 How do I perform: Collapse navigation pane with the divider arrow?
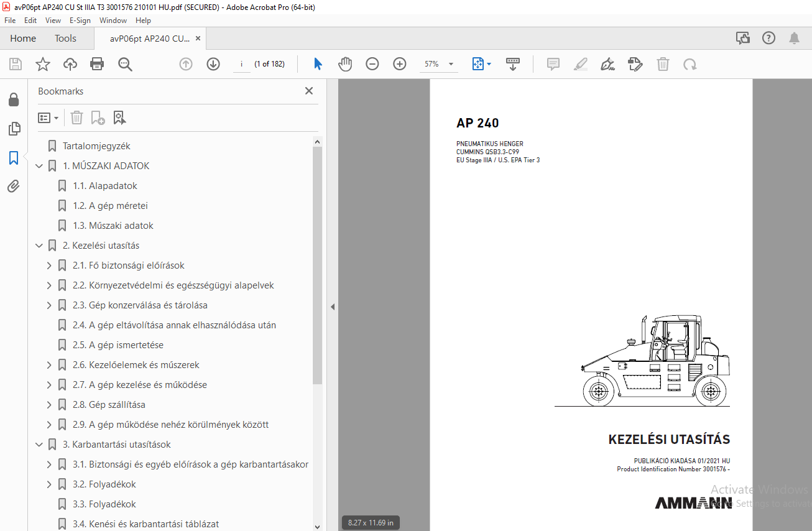click(333, 307)
